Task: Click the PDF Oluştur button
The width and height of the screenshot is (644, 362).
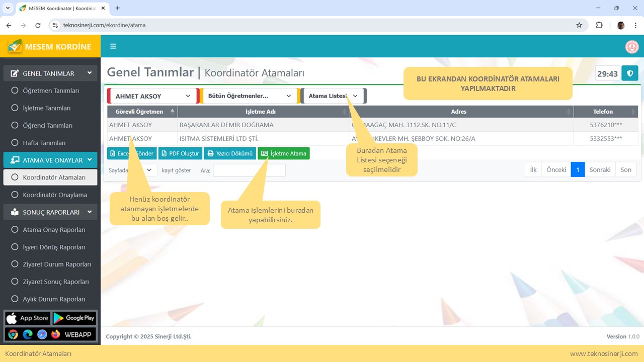Action: coord(180,153)
